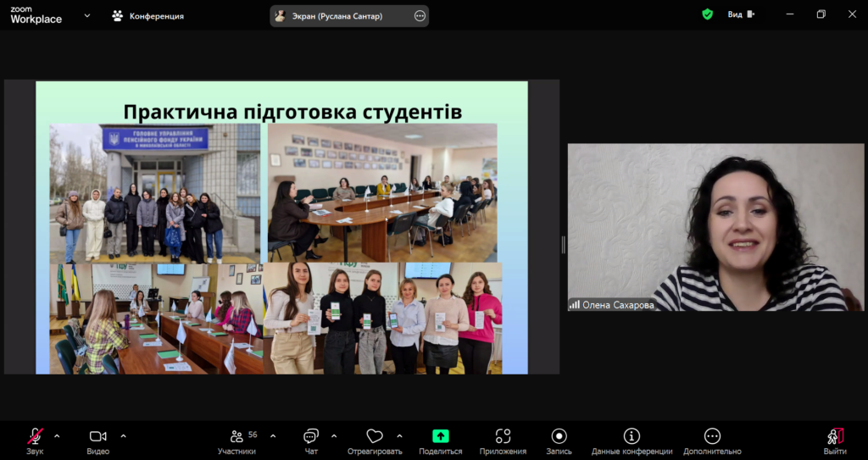Minimize the Zoom window
Screen dimensions: 868x460
790,14
